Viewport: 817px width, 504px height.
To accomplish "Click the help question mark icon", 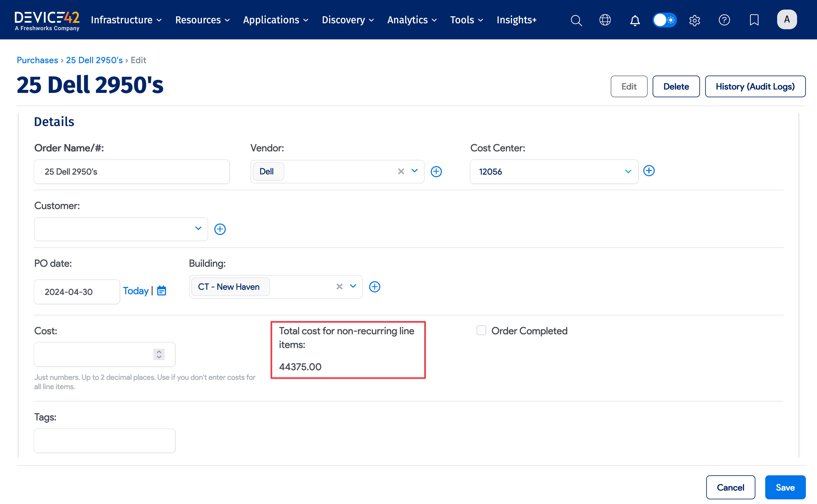I will pos(724,20).
